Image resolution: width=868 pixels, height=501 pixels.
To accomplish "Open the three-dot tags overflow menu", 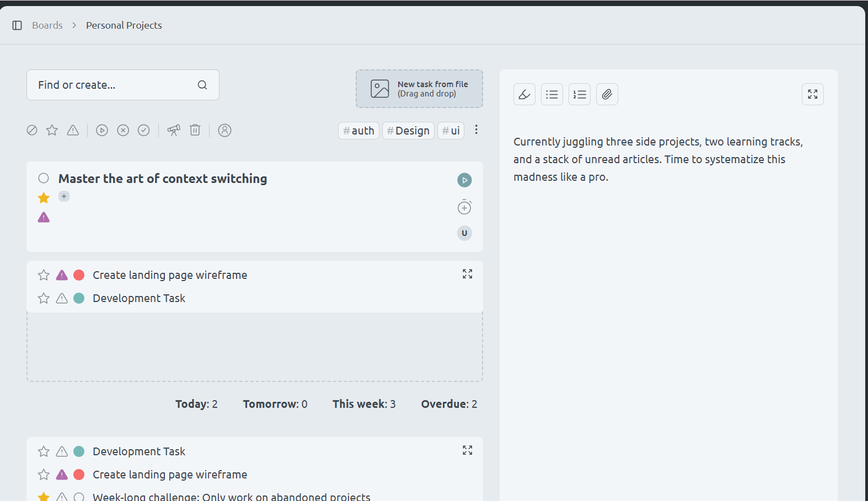I will pyautogui.click(x=476, y=130).
